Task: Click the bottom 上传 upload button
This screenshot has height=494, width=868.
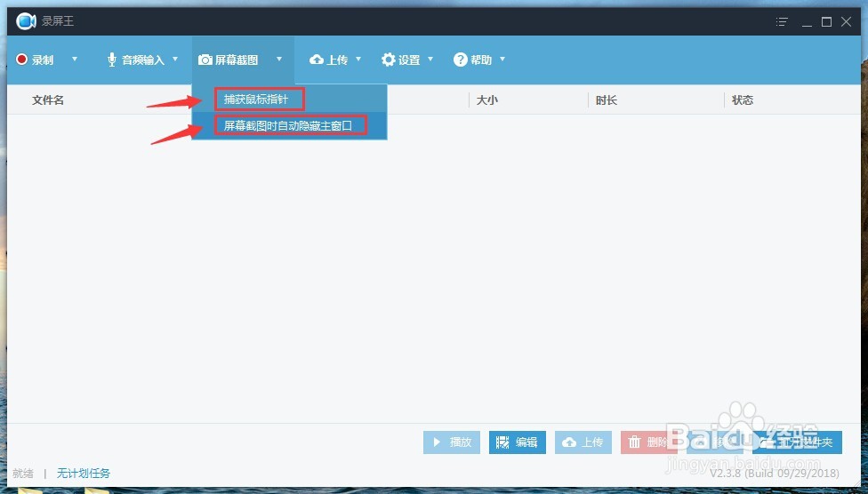Action: pos(583,442)
